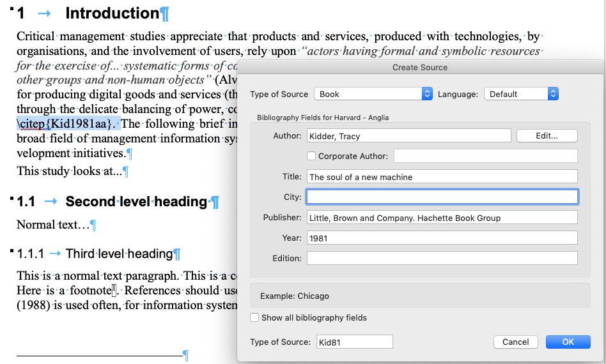
Task: Click the footnote reference mark after 'footnote'
Action: 114,289
